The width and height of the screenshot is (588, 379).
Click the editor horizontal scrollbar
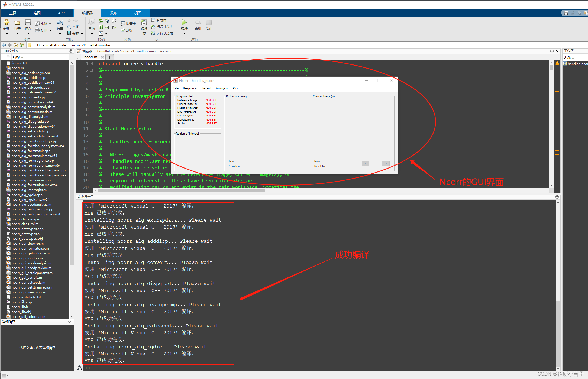(x=181, y=190)
